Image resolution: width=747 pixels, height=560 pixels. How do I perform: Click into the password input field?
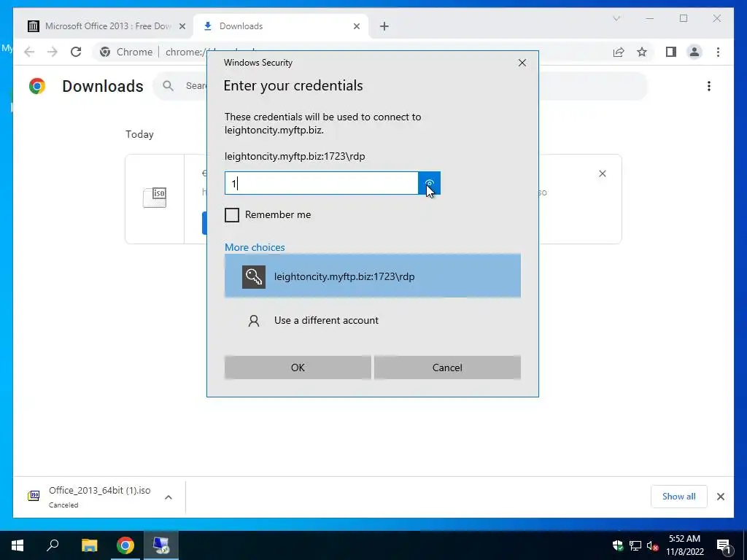click(322, 183)
